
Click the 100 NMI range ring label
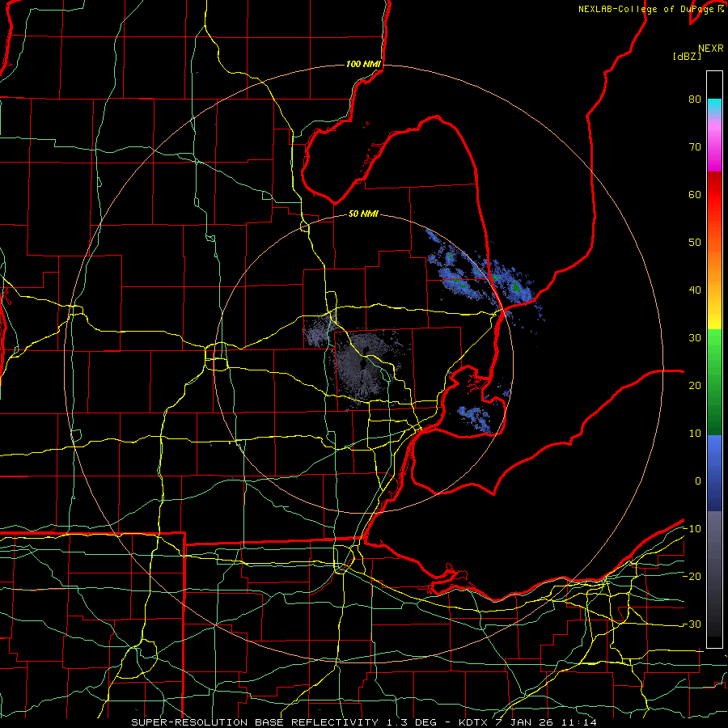(363, 64)
